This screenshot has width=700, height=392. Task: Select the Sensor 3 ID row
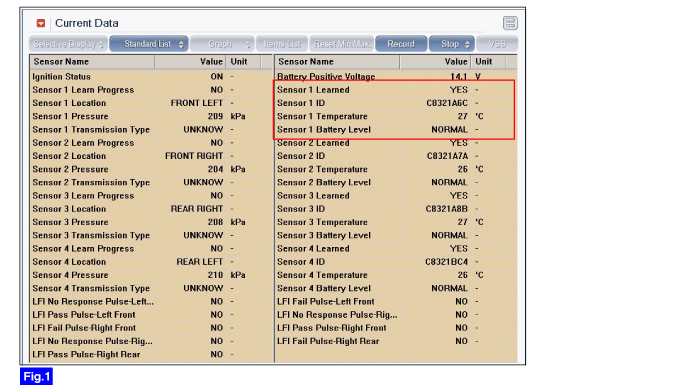click(x=396, y=209)
